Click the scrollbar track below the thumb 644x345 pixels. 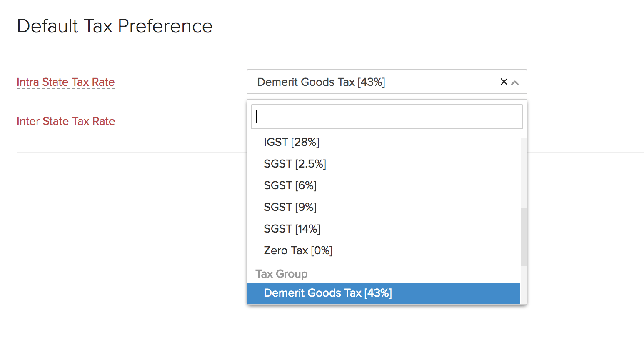pyautogui.click(x=524, y=285)
